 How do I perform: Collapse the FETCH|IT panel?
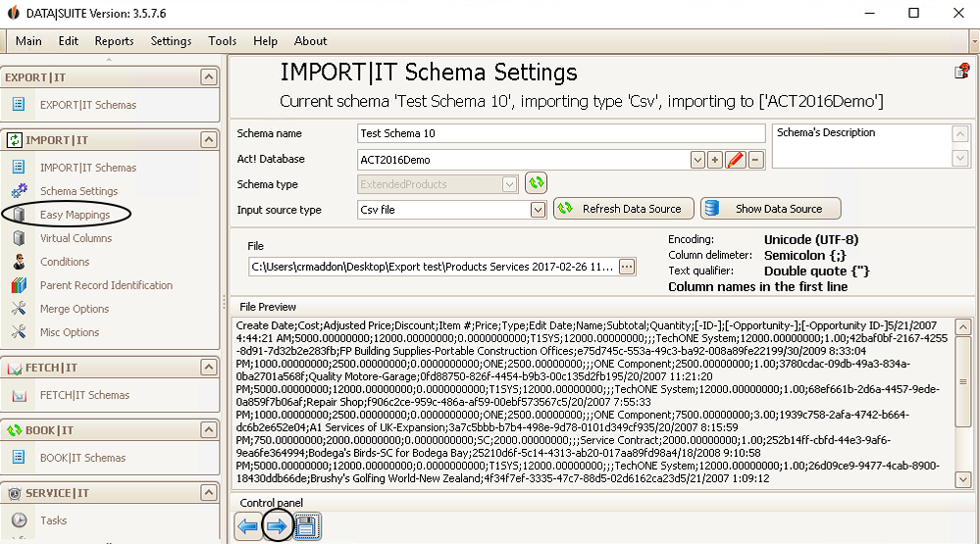coord(209,367)
